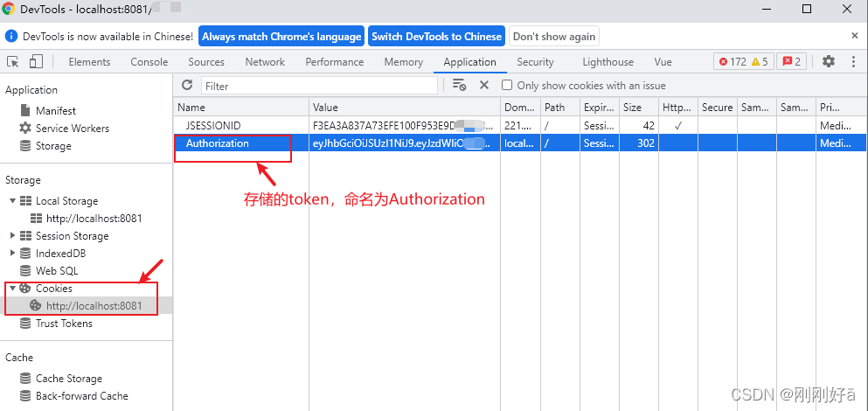Sort cookies by Path column header
This screenshot has width=868, height=411.
coord(560,108)
